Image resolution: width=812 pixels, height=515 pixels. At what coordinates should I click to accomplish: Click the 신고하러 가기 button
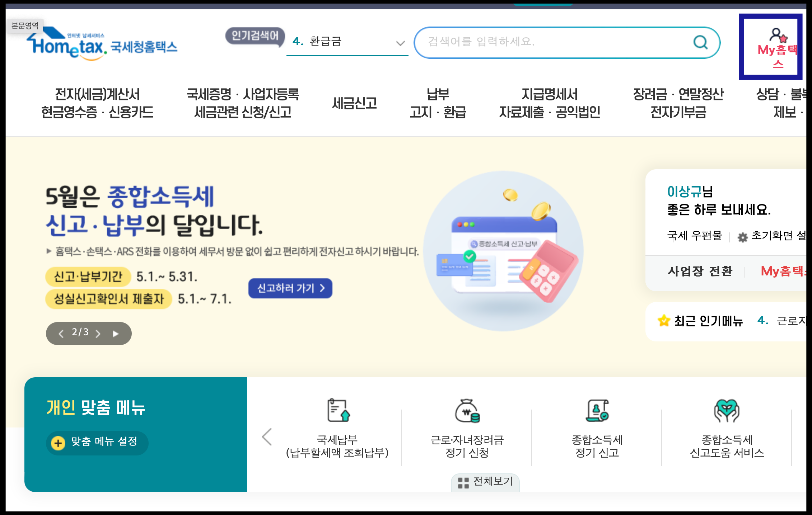(290, 288)
